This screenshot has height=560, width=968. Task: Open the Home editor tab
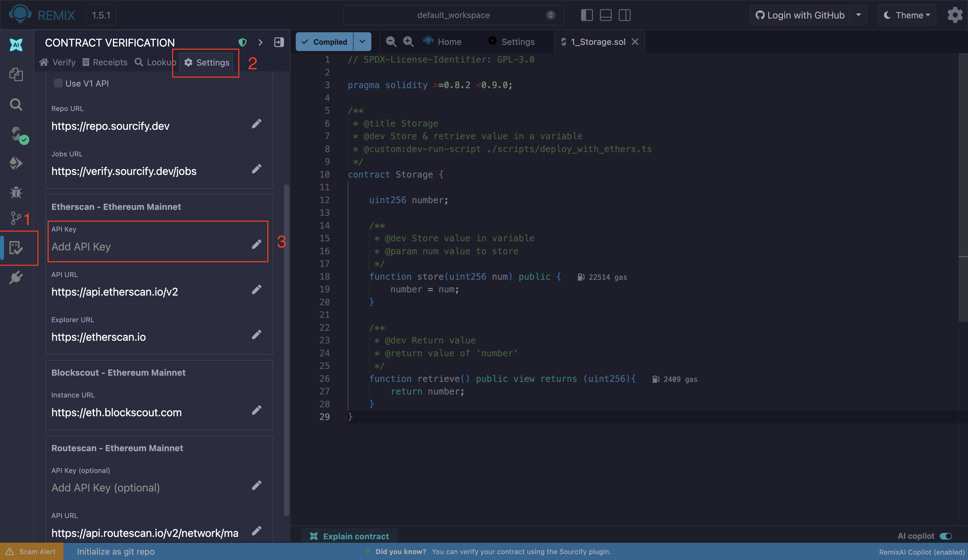click(x=442, y=41)
